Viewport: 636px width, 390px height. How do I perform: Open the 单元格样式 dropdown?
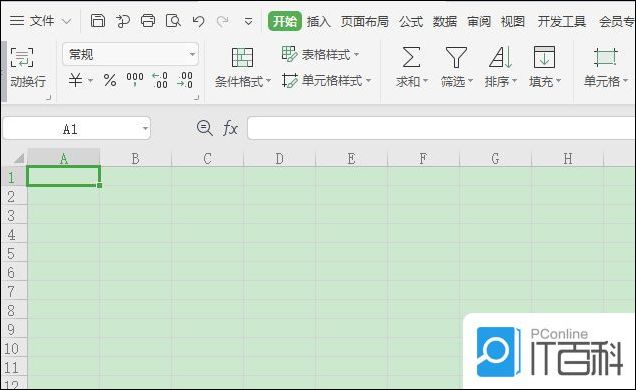[x=327, y=81]
